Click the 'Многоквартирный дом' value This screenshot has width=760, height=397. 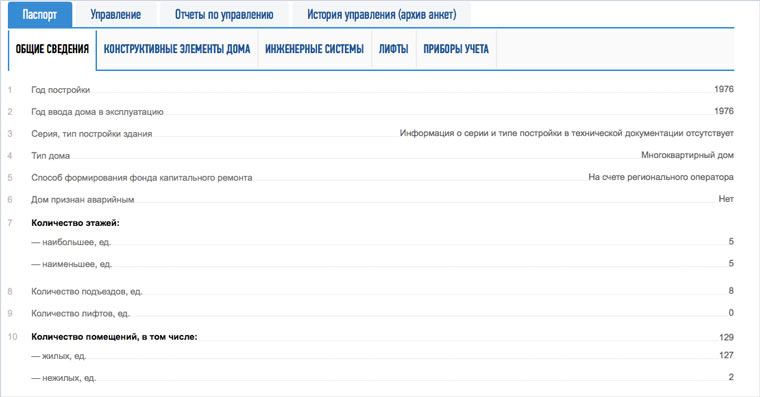click(x=687, y=155)
